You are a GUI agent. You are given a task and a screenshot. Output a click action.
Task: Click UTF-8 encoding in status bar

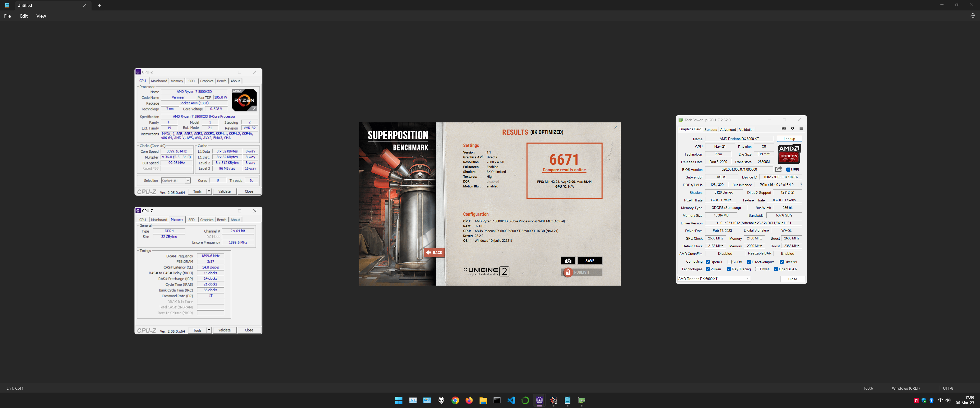pos(948,388)
